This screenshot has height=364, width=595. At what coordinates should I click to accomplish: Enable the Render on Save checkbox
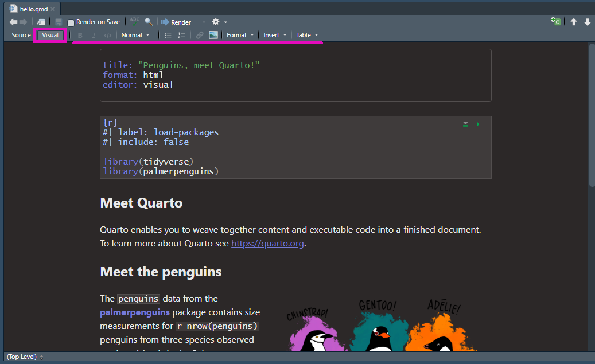coord(71,22)
